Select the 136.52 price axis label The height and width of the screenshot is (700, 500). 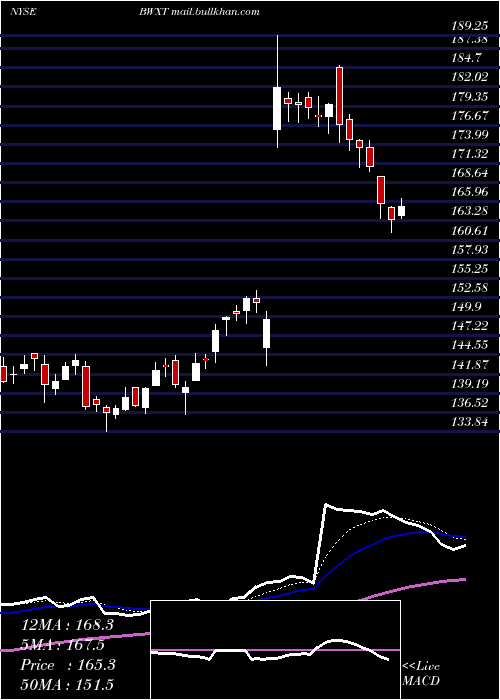coord(470,403)
